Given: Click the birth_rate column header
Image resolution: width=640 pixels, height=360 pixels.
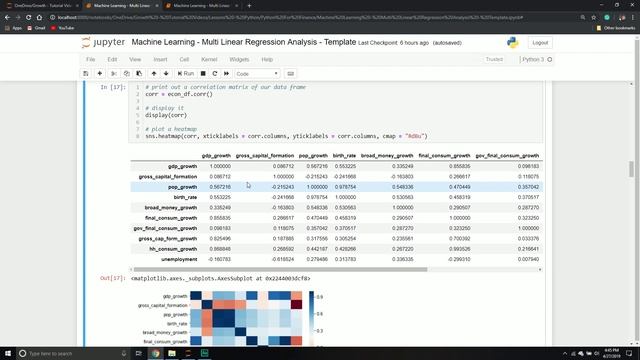Looking at the screenshot, I should 344,156.
